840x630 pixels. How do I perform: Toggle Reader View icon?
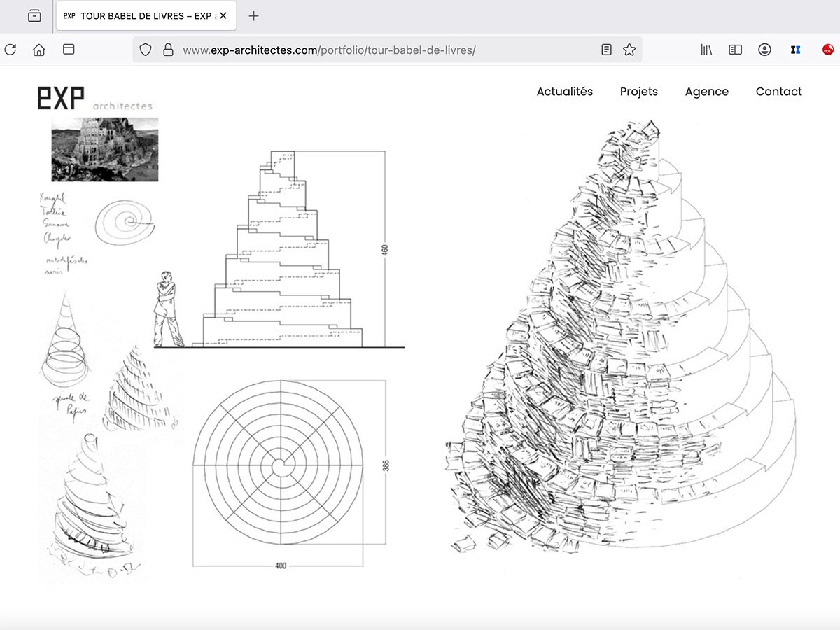606,50
